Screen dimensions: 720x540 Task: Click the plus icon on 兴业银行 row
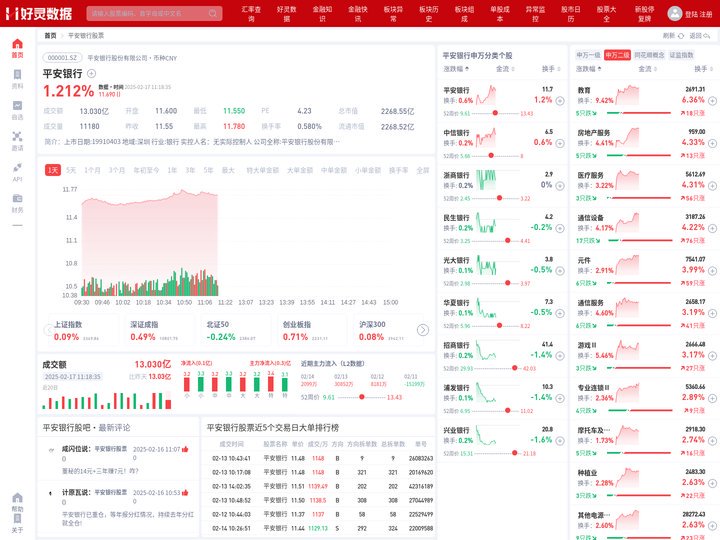tap(560, 441)
